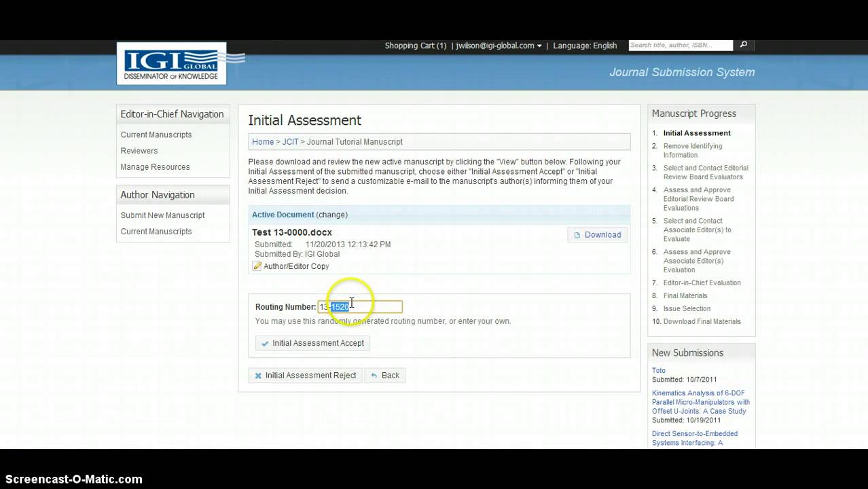The width and height of the screenshot is (868, 489).
Task: Open the Toto new submission
Action: (659, 371)
